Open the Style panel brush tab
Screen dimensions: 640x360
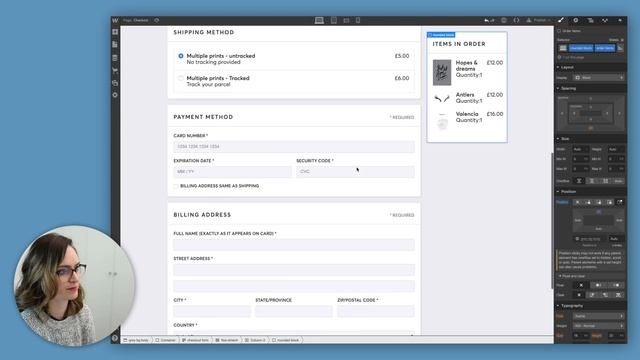[561, 20]
